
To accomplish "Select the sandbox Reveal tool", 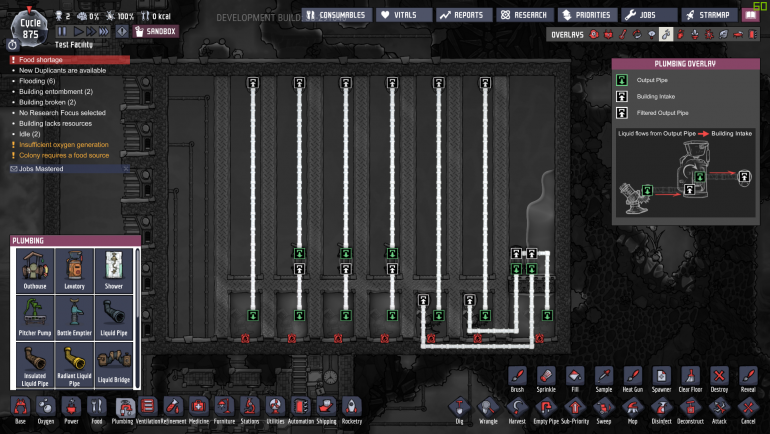I will (748, 379).
